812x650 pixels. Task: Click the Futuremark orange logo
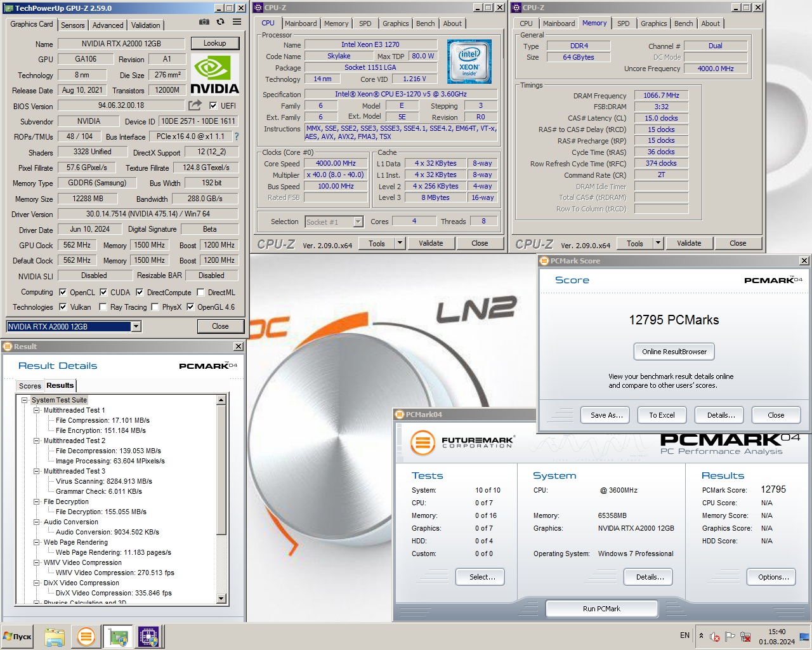[x=422, y=442]
